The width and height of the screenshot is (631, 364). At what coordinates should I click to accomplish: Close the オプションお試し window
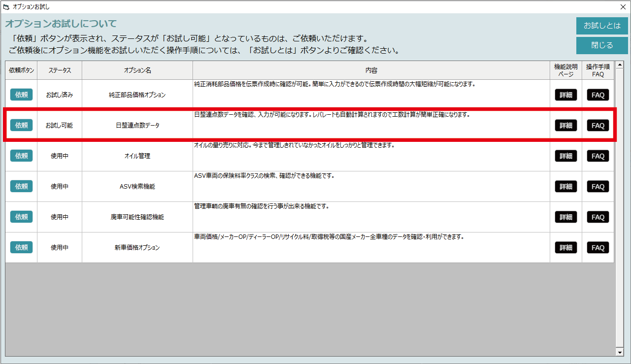tap(623, 7)
